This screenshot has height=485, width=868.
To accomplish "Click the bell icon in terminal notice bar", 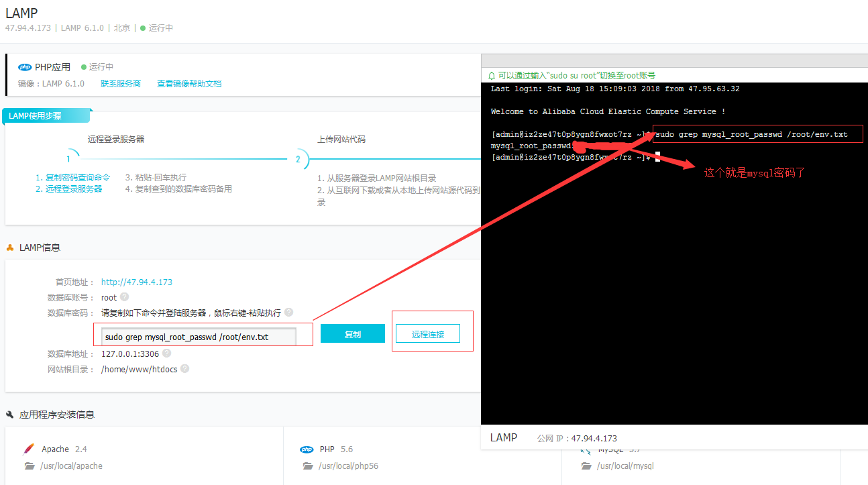I will coord(492,76).
